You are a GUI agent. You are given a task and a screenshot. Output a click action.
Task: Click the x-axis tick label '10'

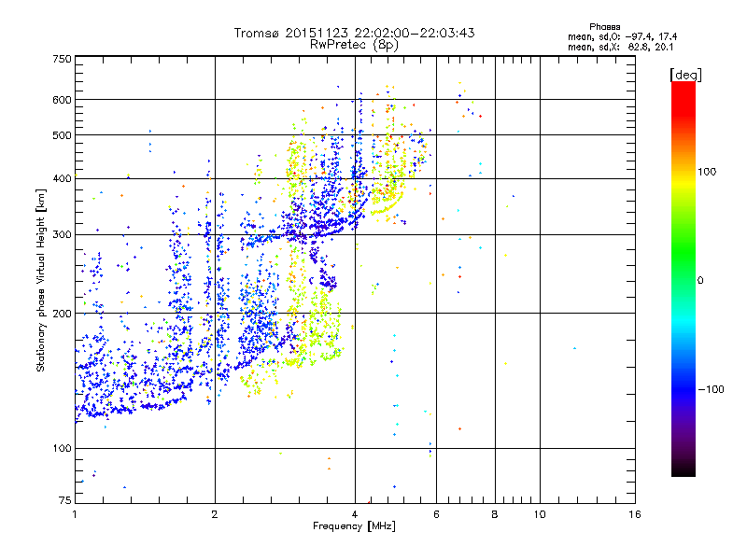540,514
